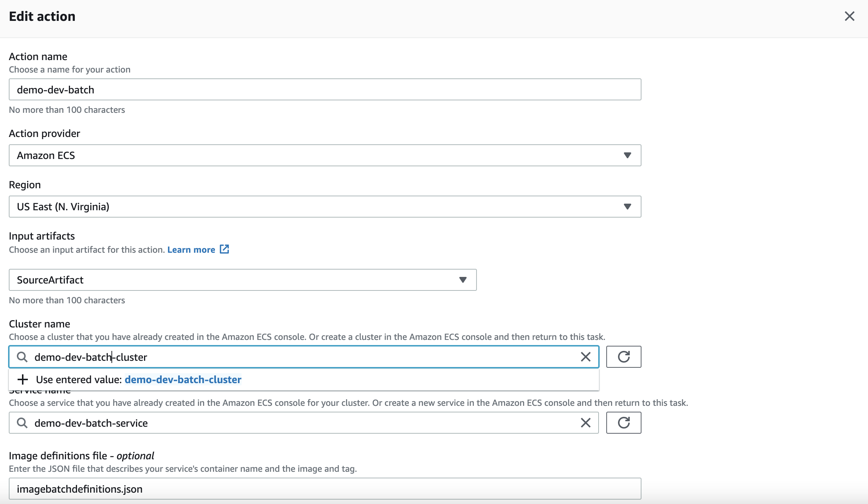The height and width of the screenshot is (504, 868).
Task: Select Use entered value demo-dev-batch-cluster
Action: click(304, 379)
